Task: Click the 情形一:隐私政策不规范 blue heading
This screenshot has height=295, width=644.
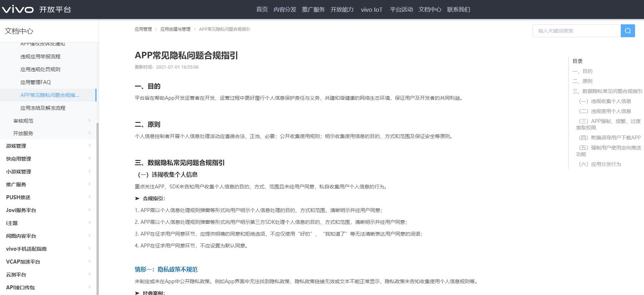Action: (166, 269)
